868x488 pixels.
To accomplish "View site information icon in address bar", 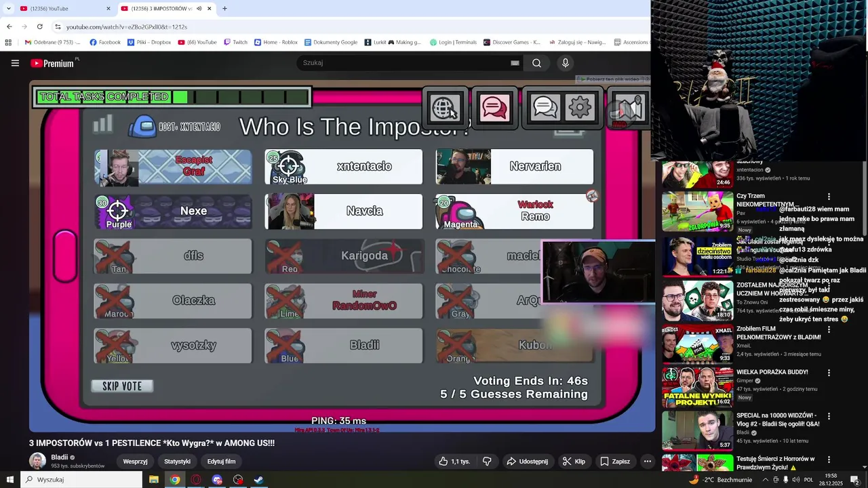I will pyautogui.click(x=58, y=26).
